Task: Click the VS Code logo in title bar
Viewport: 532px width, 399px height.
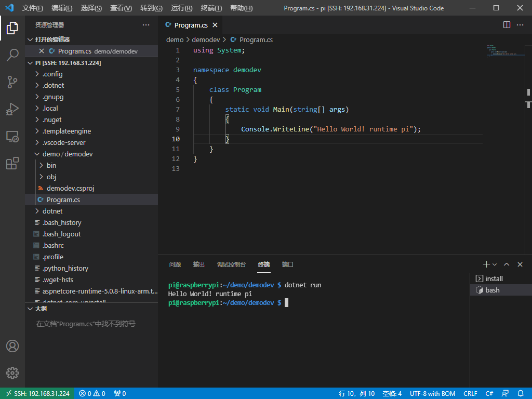Action: (9, 8)
